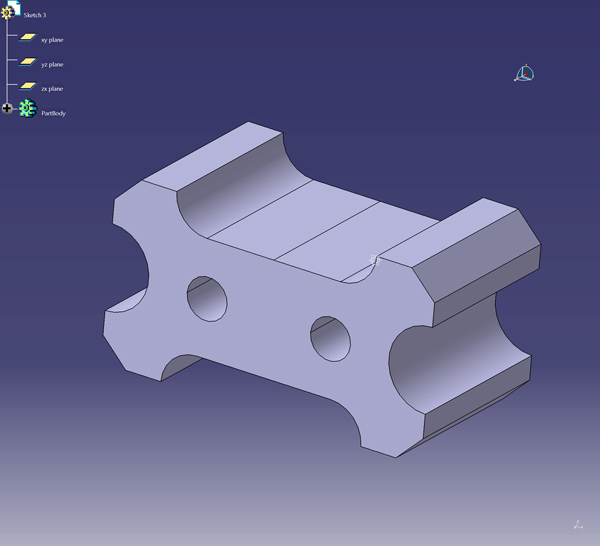
Task: Click the yz plane icon
Action: coord(27,62)
